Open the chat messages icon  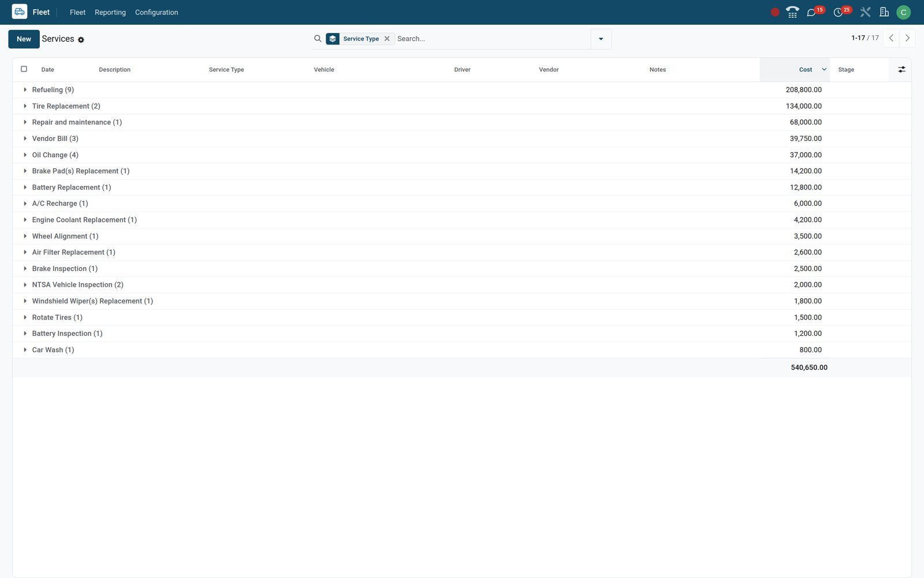coord(811,12)
